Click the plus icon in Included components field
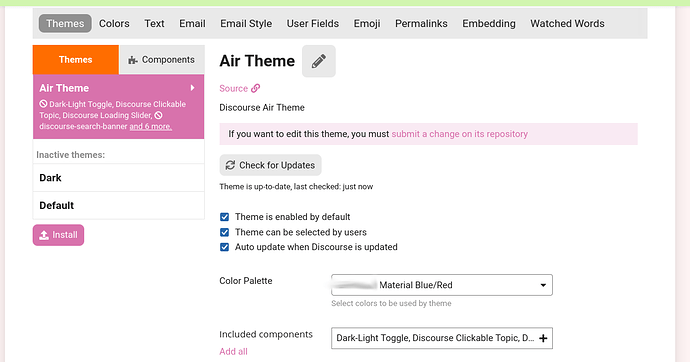 (543, 338)
